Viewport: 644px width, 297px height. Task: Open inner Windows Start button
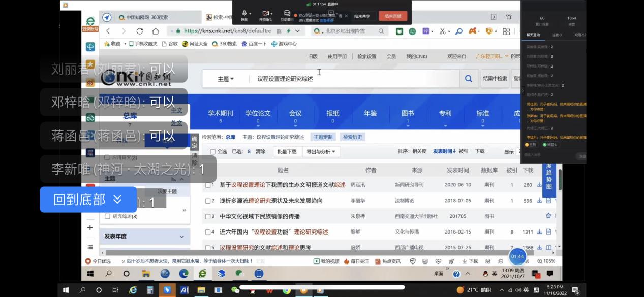[x=90, y=274]
